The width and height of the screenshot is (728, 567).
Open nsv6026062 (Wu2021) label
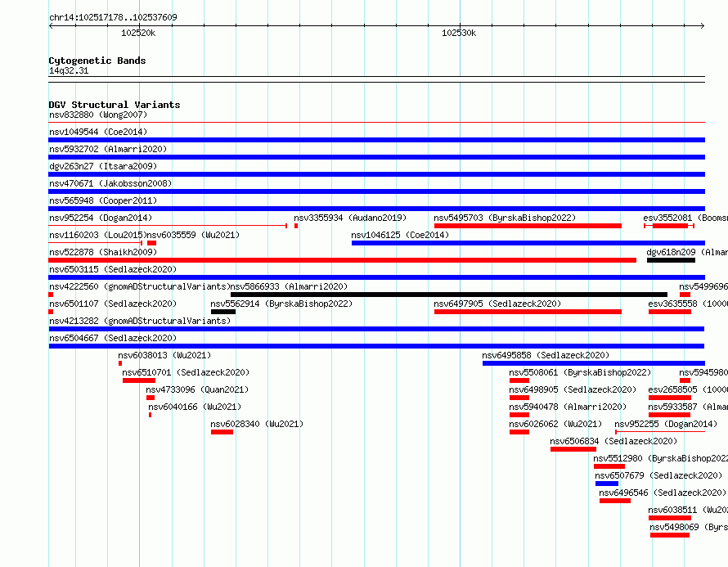(555, 424)
